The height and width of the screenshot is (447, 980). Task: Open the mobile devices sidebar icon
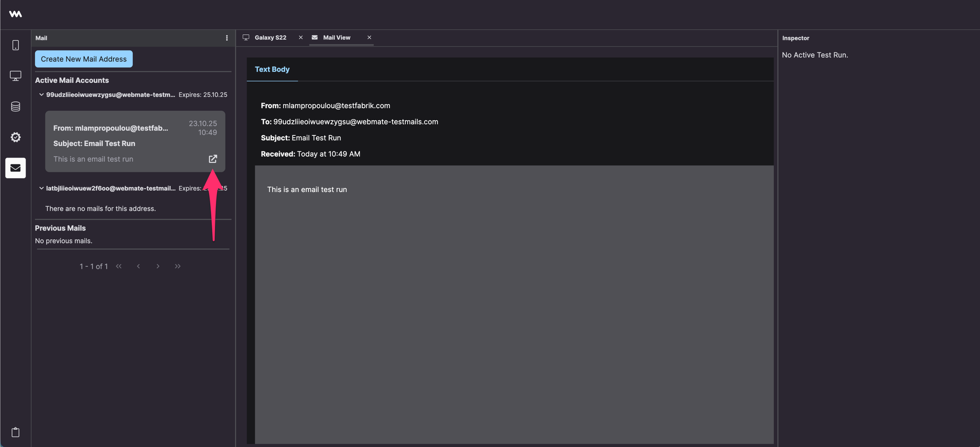pos(15,45)
